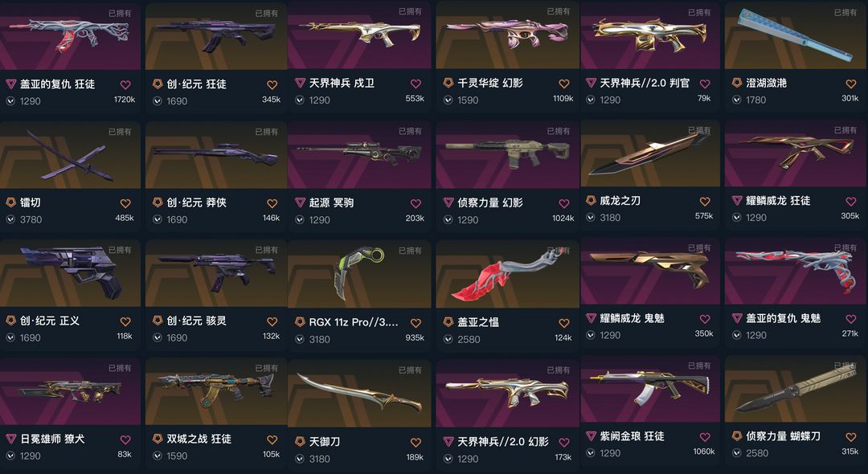
Task: Click the 已拥有 label on 日冕雄师 獠犬
Action: pyautogui.click(x=120, y=368)
